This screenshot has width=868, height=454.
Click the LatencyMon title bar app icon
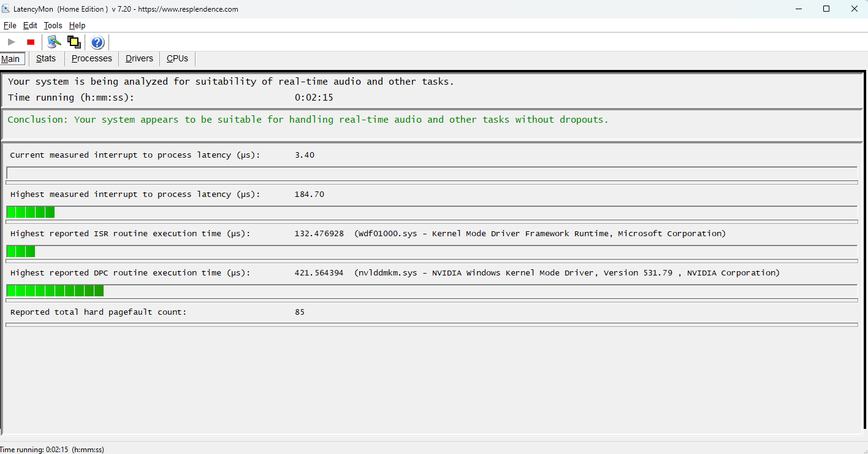pos(6,9)
